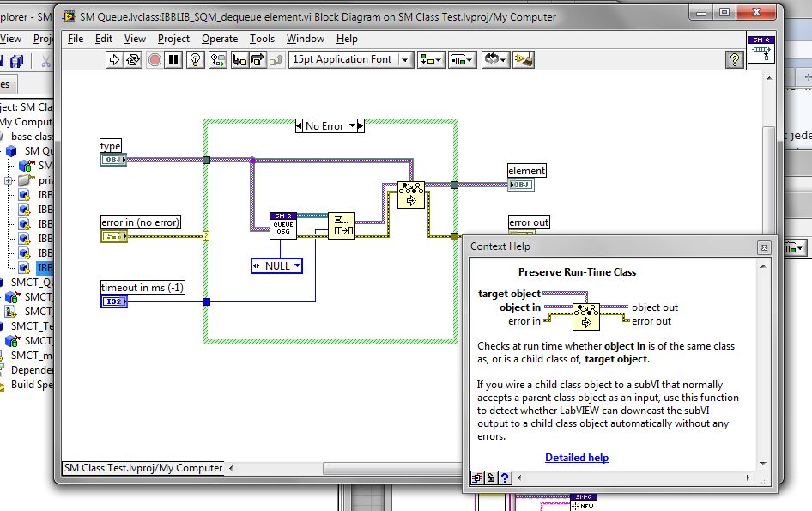This screenshot has height=511, width=812.
Task: Click Save All icon in Project Explorer
Action: 16,61
